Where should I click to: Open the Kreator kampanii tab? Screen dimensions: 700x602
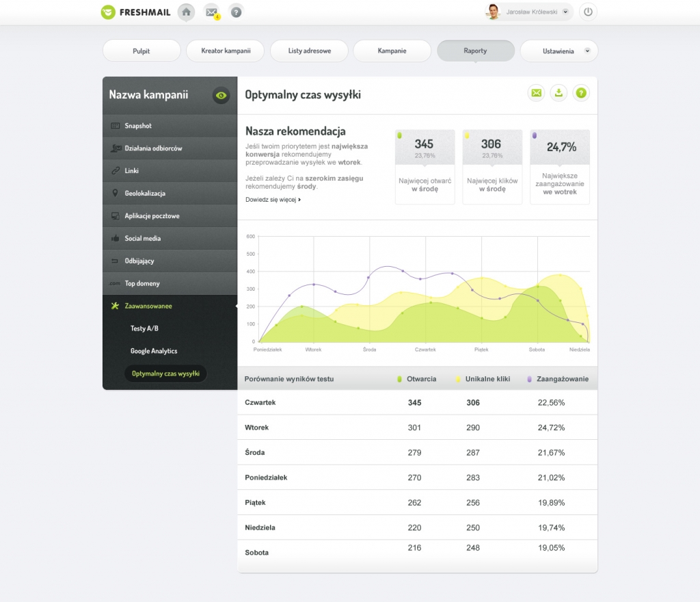pos(226,51)
